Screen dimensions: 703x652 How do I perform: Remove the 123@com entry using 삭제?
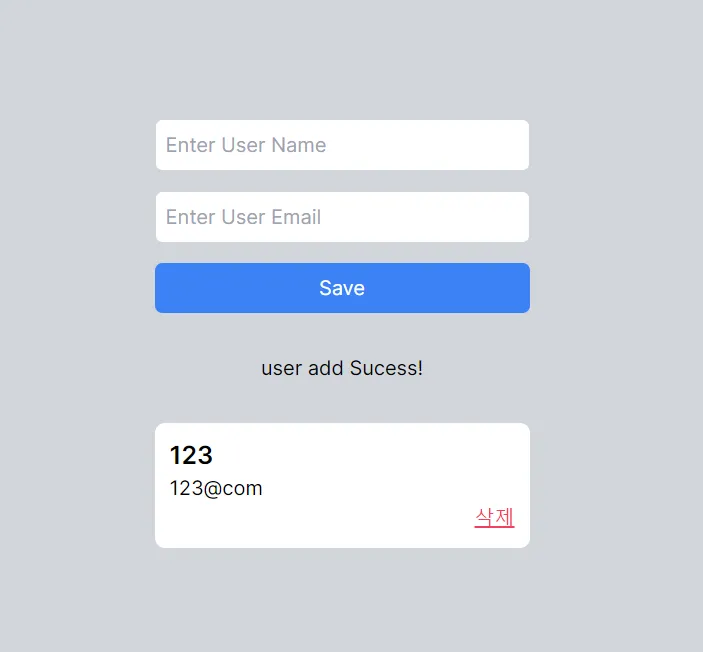[494, 517]
